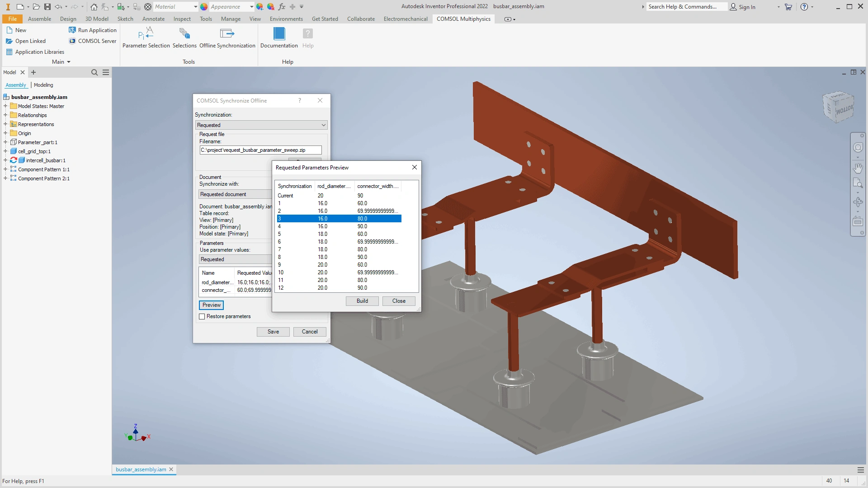This screenshot has width=868, height=488.
Task: Open the Synchronization type dropdown
Action: [261, 125]
